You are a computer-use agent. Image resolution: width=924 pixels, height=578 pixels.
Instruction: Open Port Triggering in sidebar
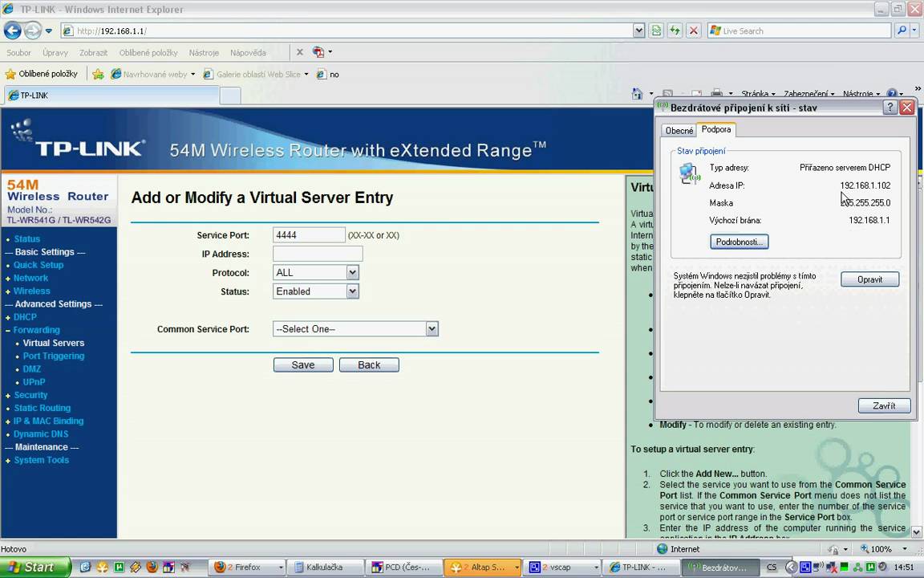54,356
